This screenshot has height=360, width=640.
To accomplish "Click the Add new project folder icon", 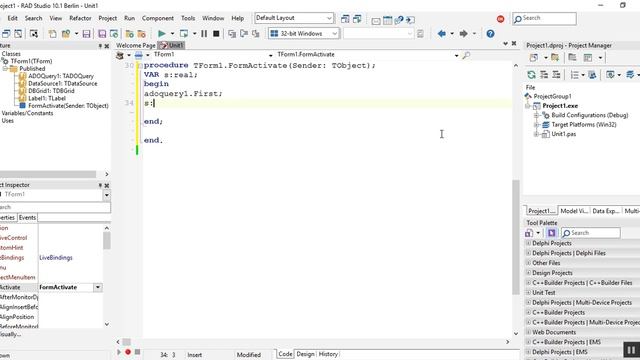I will tap(555, 58).
